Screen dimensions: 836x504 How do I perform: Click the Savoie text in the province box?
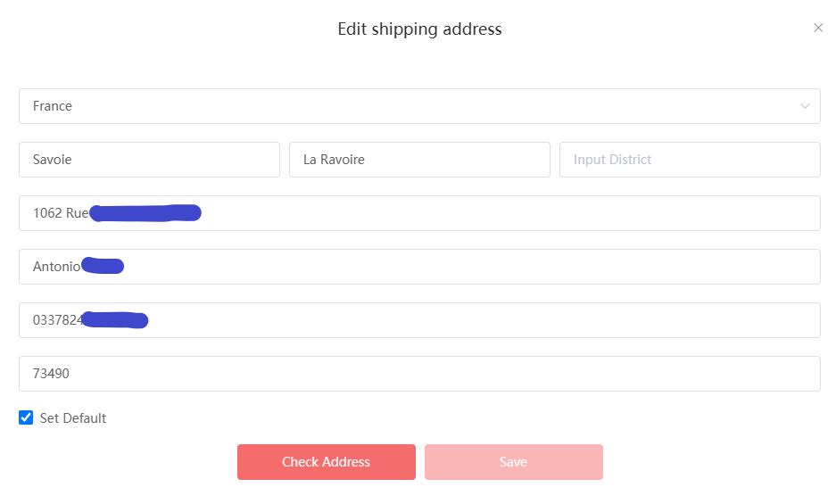(x=53, y=160)
